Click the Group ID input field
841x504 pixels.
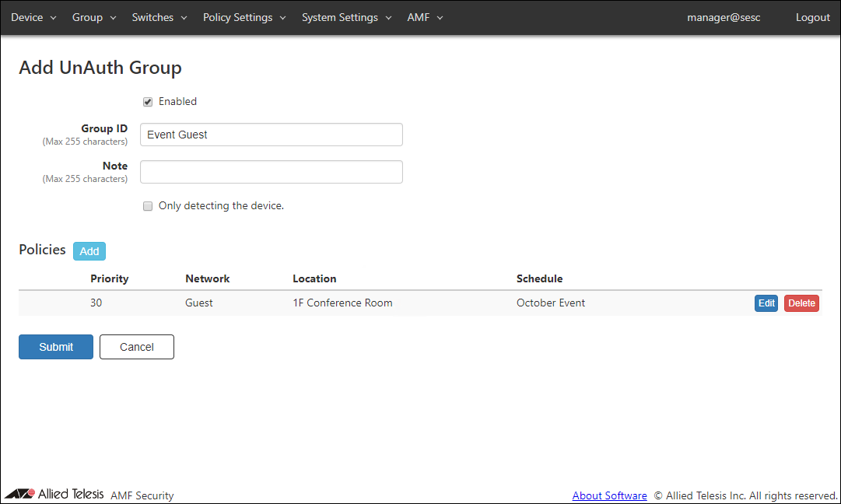click(x=271, y=135)
